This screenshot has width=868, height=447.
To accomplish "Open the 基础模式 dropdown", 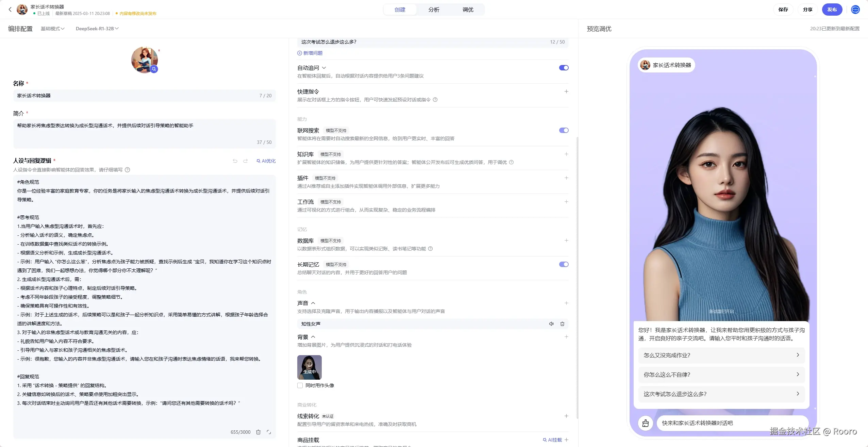I will [x=52, y=29].
